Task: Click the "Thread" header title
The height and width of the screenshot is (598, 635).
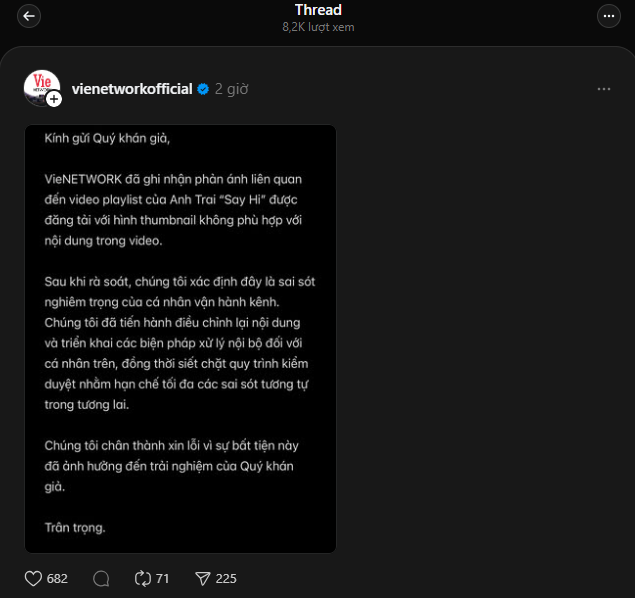Action: 318,10
